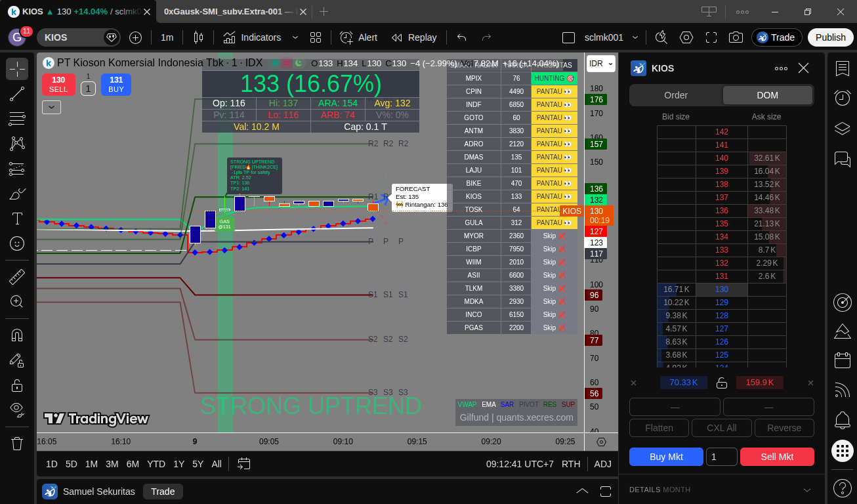Toggle hide all drawings eye icon
857x504 pixels.
tap(17, 410)
